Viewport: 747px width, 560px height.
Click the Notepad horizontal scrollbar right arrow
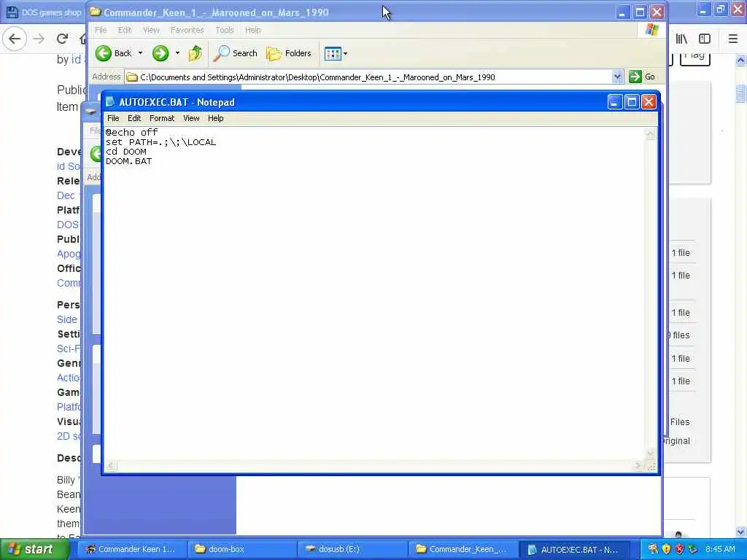coord(638,465)
